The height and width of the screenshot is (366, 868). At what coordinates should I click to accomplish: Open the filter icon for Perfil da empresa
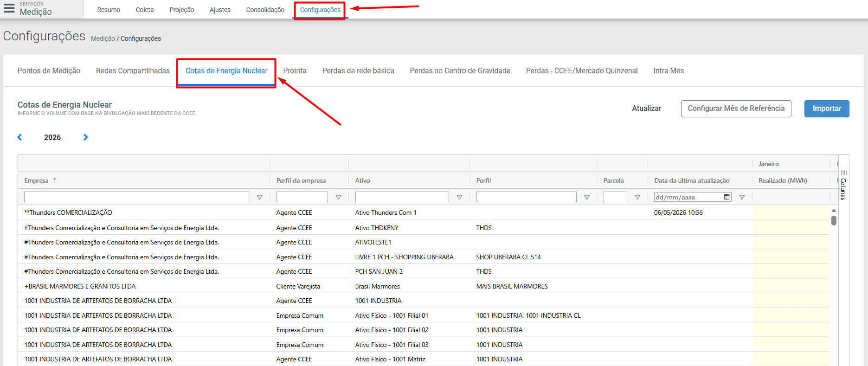point(338,197)
